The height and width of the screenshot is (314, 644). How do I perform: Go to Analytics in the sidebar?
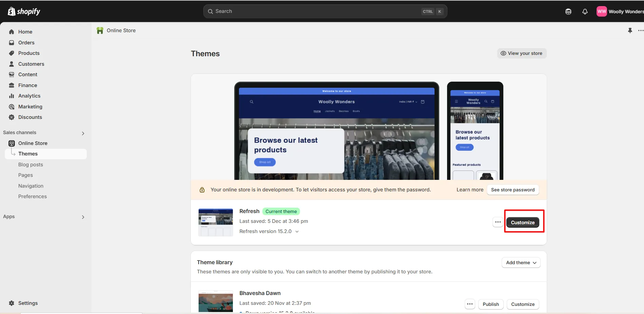(29, 96)
